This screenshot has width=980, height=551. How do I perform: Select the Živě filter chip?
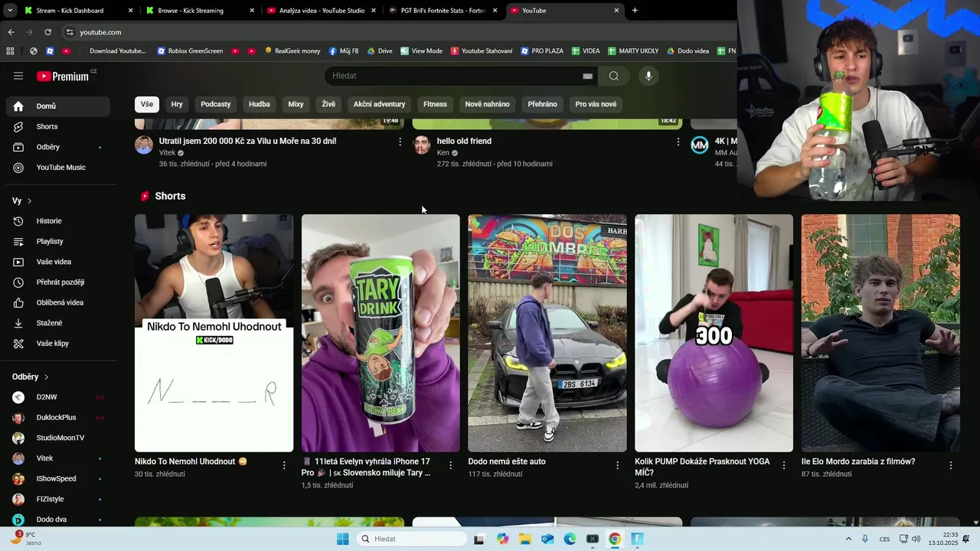point(328,104)
